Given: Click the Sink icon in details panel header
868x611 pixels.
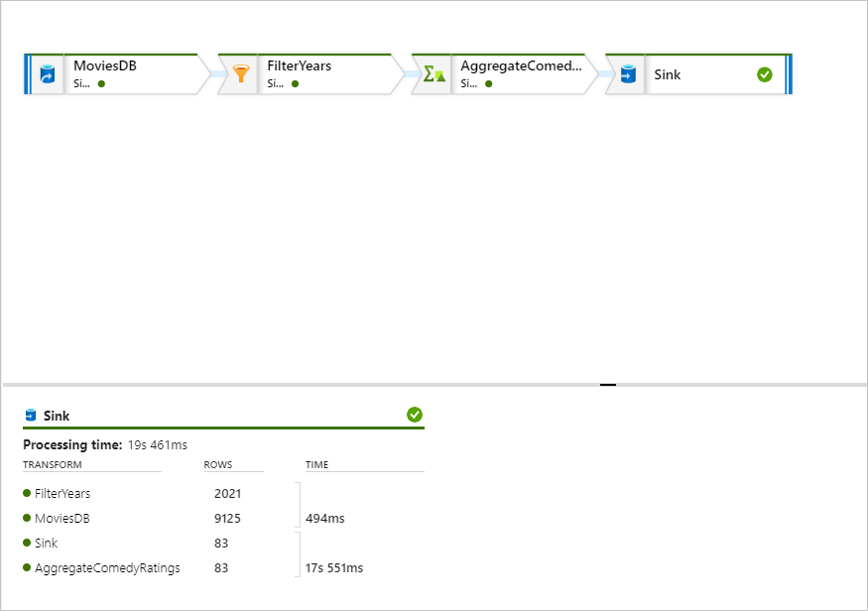Looking at the screenshot, I should [x=31, y=416].
